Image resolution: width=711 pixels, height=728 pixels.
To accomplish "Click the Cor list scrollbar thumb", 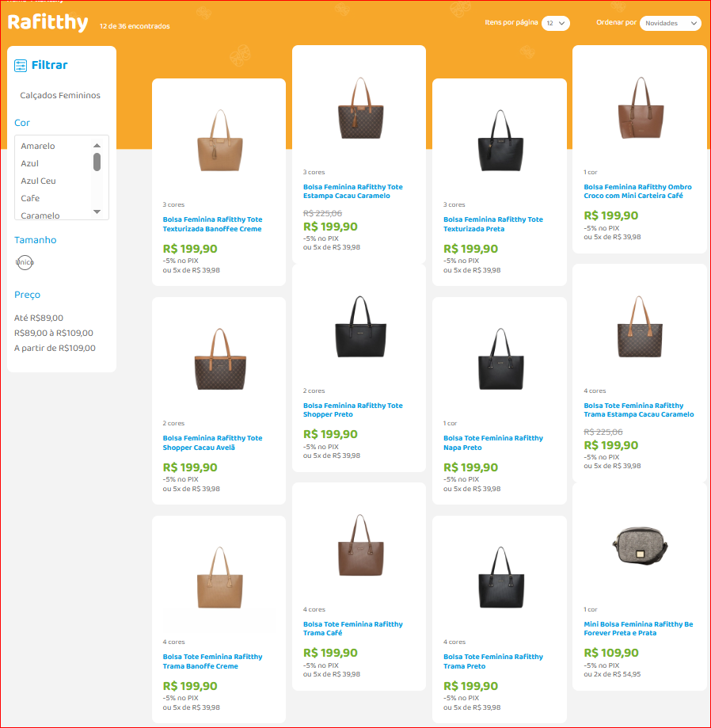I will click(97, 162).
